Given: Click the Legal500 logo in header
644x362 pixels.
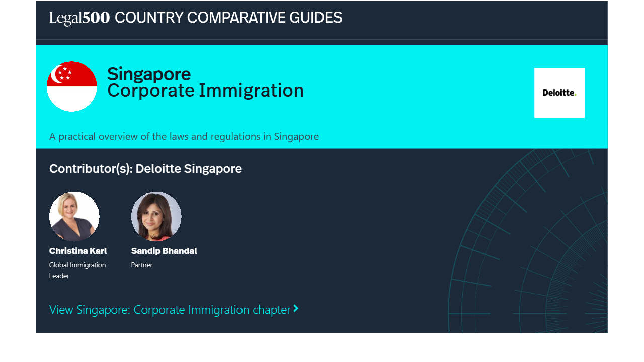Looking at the screenshot, I should (x=79, y=18).
